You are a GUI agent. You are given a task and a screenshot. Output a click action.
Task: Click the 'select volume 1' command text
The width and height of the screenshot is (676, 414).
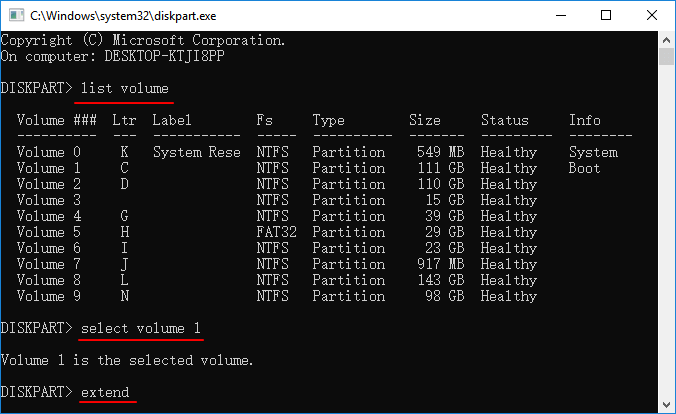click(x=141, y=328)
